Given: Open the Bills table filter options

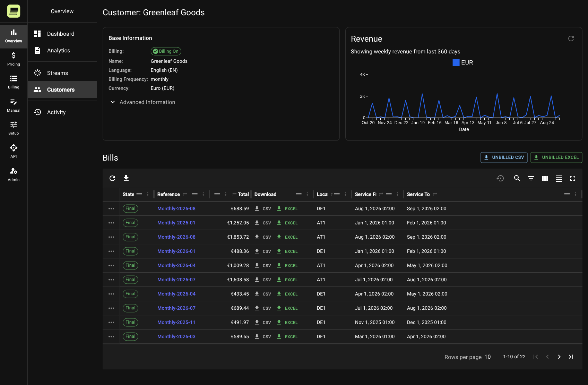Looking at the screenshot, I should coord(531,178).
